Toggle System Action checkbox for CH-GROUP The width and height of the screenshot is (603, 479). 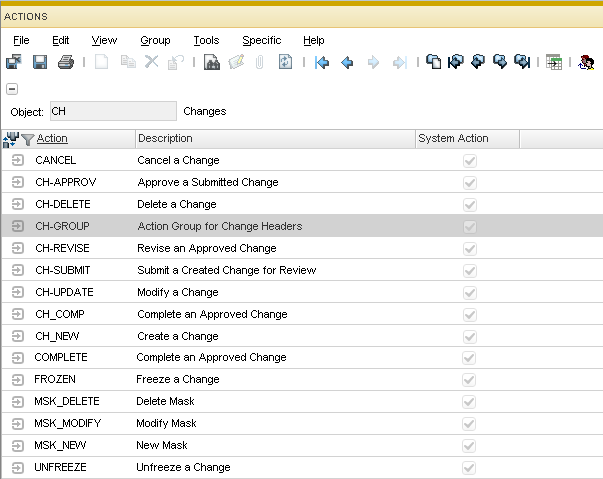469,226
